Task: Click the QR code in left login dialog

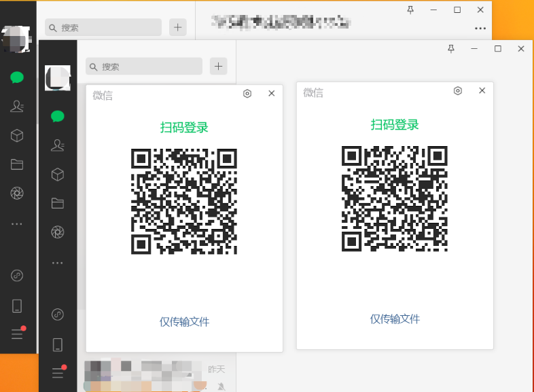Action: click(184, 201)
